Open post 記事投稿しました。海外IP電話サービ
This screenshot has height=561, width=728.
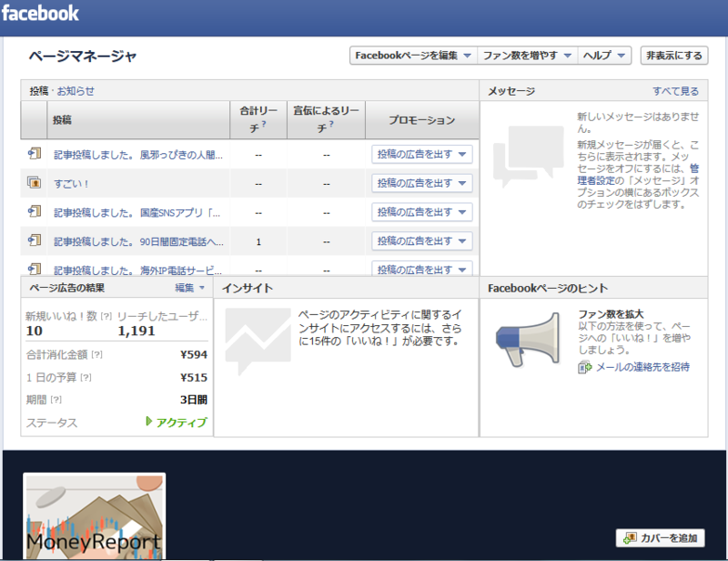click(x=138, y=270)
